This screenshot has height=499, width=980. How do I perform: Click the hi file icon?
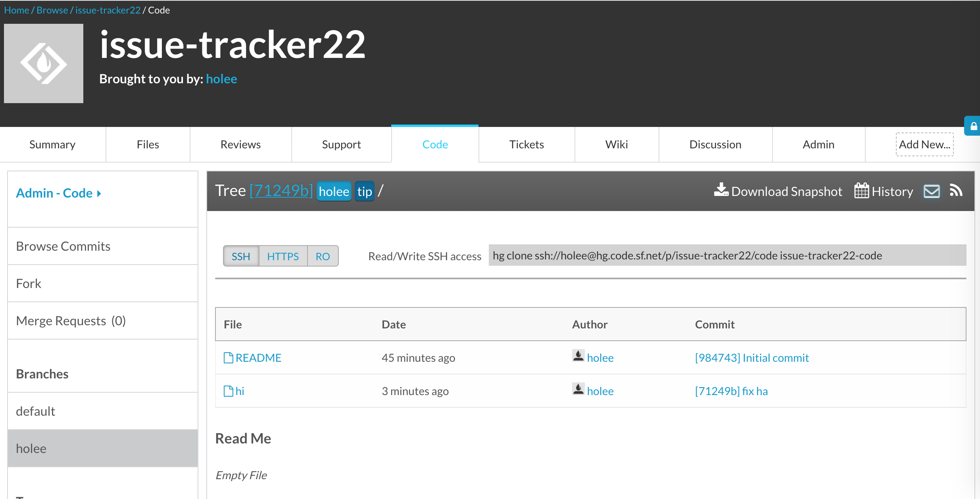tap(228, 391)
